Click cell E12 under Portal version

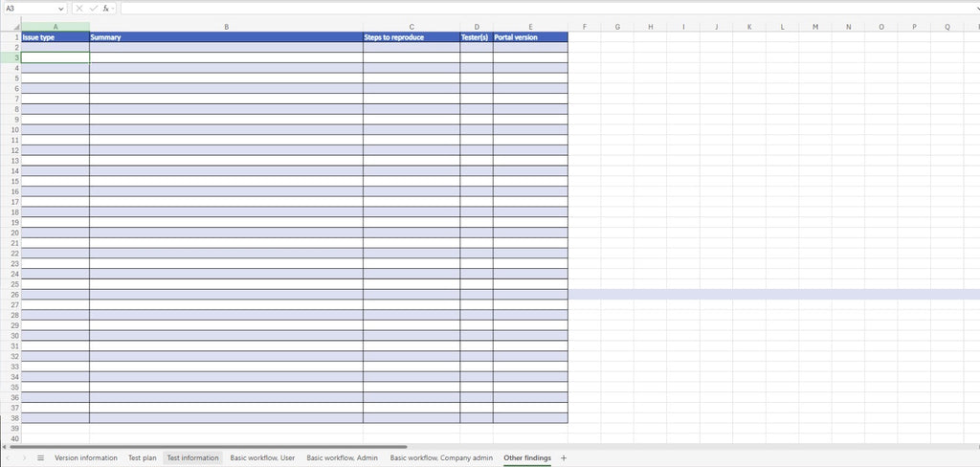coord(530,150)
